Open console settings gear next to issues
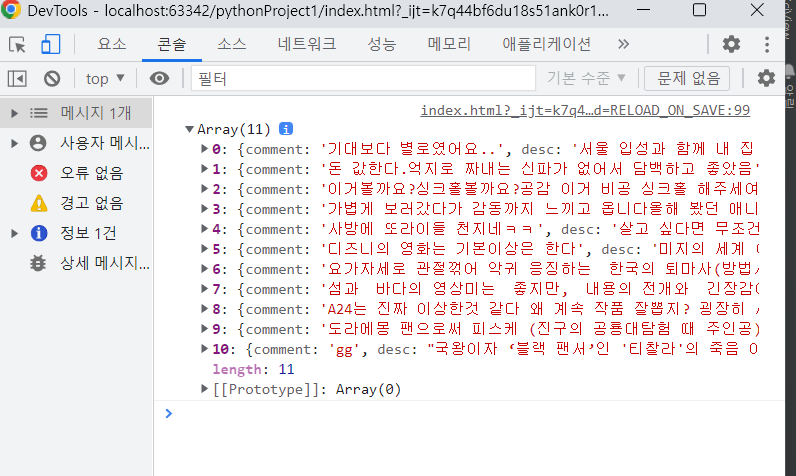The width and height of the screenshot is (796, 476). coord(766,79)
